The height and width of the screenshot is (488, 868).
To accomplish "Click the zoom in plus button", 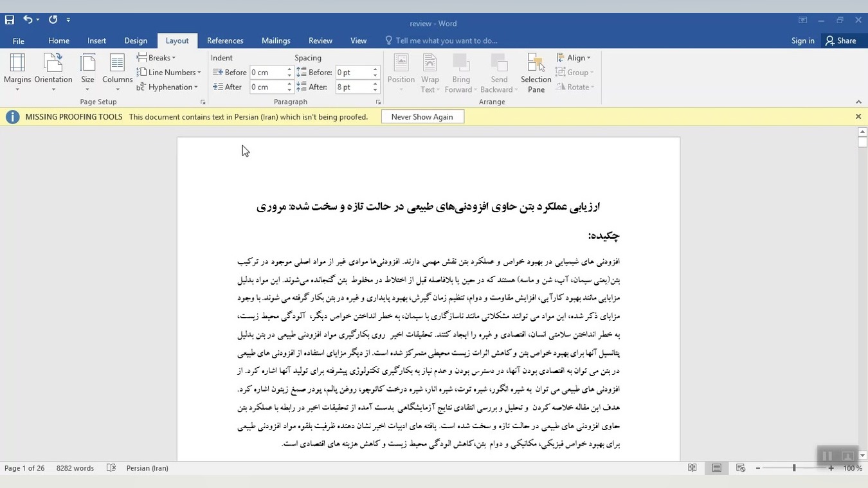I will tap(831, 468).
